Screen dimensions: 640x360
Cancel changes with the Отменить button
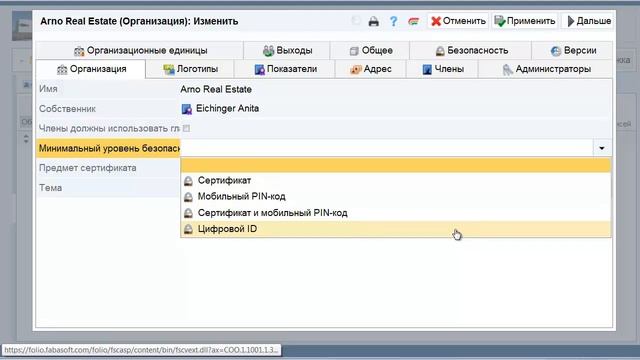[458, 21]
